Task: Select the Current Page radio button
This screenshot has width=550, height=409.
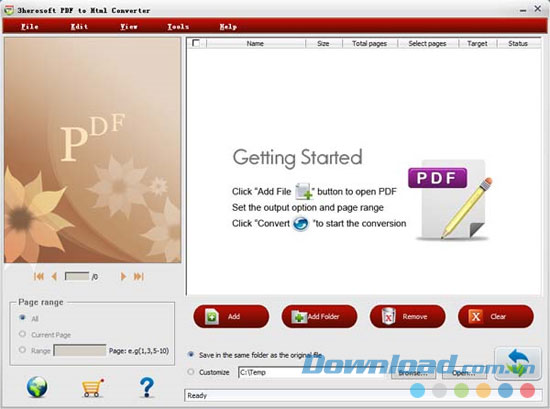Action: [x=22, y=334]
